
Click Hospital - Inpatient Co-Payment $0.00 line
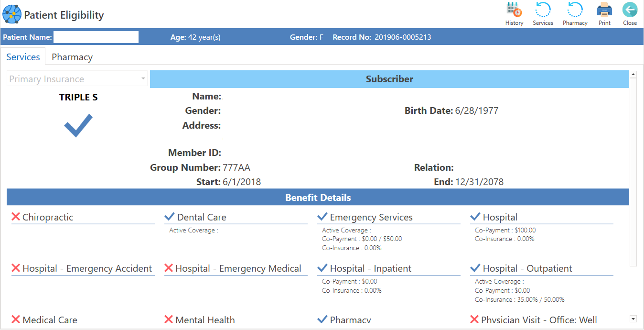350,281
